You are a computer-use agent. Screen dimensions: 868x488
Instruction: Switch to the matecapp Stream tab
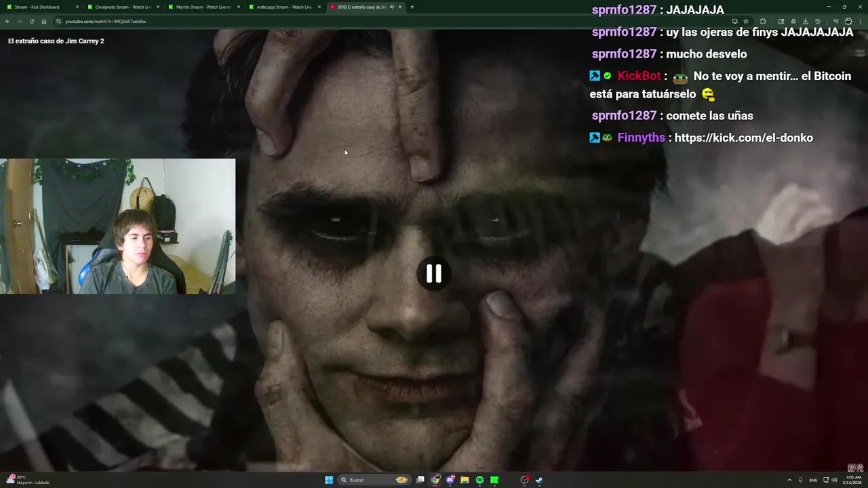click(x=284, y=7)
